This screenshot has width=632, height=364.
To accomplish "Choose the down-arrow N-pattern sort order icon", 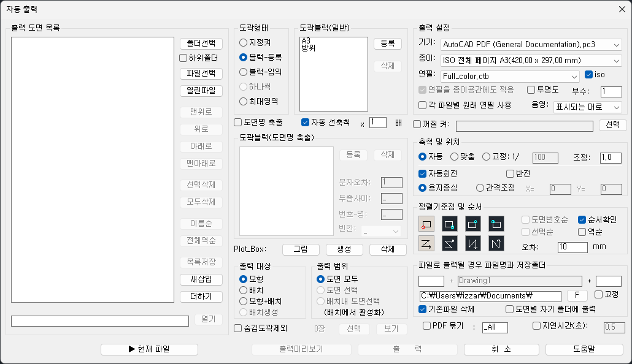I will pyautogui.click(x=473, y=243).
